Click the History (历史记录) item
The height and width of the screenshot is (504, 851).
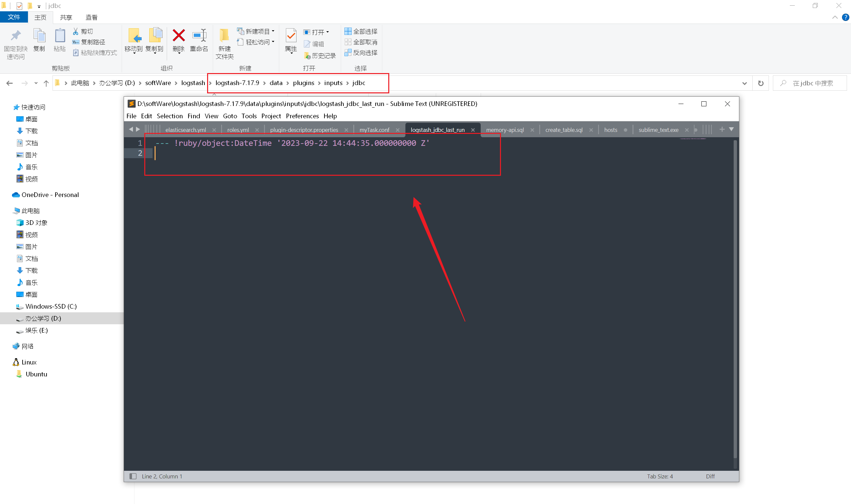point(320,55)
